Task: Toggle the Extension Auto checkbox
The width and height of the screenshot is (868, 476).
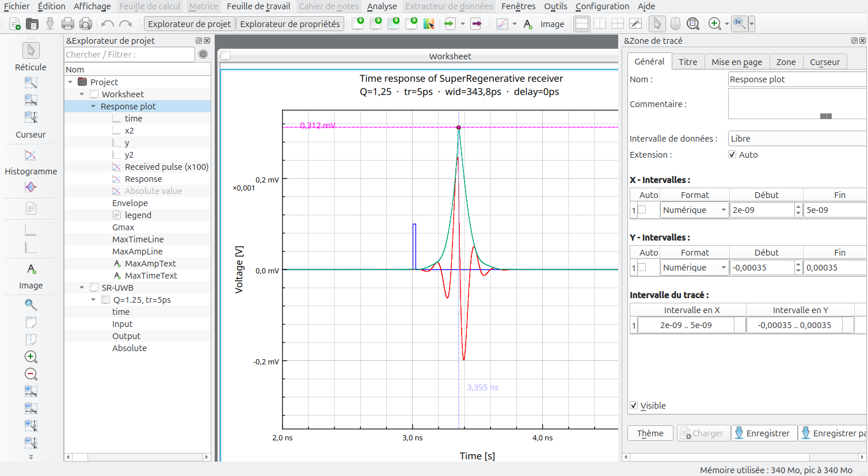Action: pyautogui.click(x=732, y=154)
